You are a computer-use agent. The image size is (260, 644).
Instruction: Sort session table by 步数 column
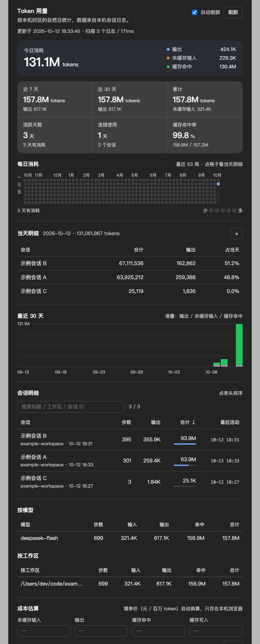pos(126,422)
